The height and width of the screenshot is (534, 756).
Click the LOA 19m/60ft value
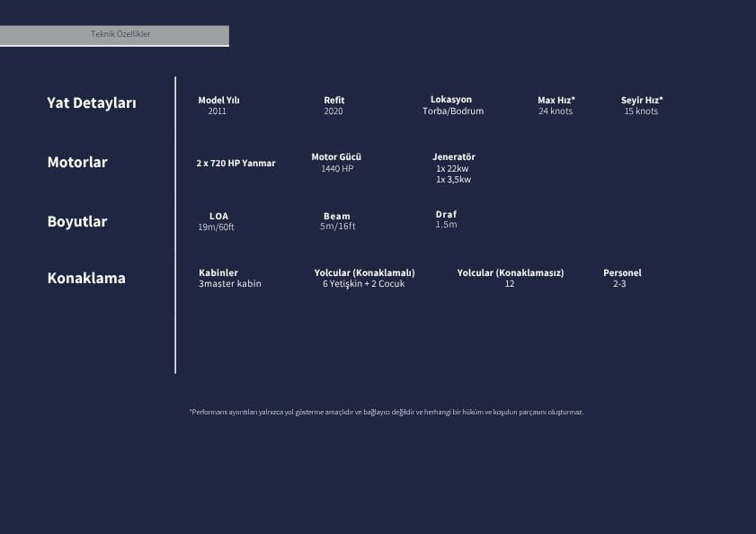[216, 227]
